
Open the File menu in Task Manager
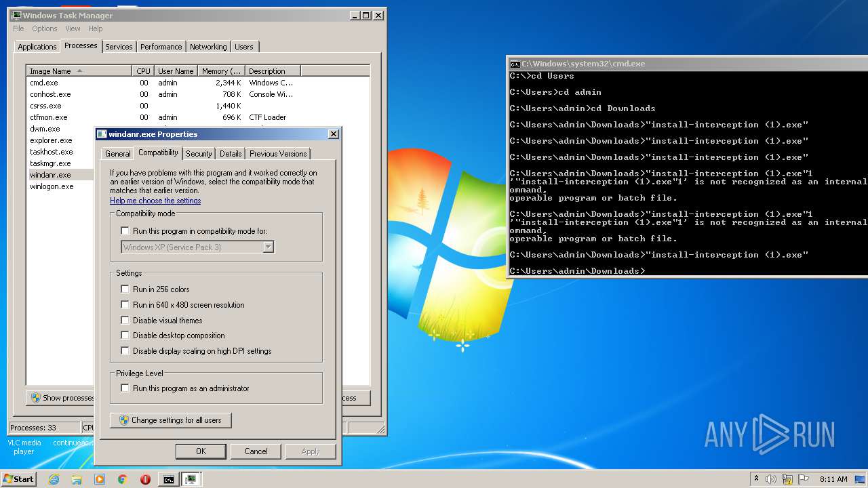(18, 28)
